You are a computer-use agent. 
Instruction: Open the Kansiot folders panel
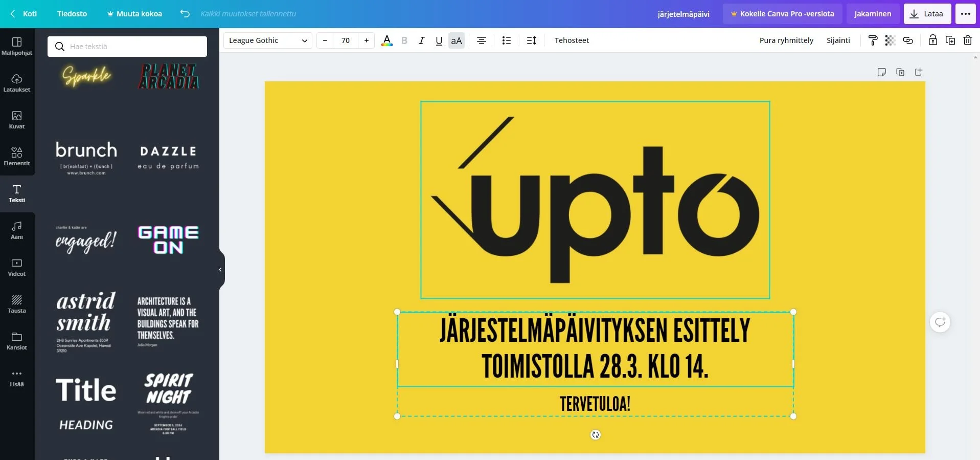point(17,341)
